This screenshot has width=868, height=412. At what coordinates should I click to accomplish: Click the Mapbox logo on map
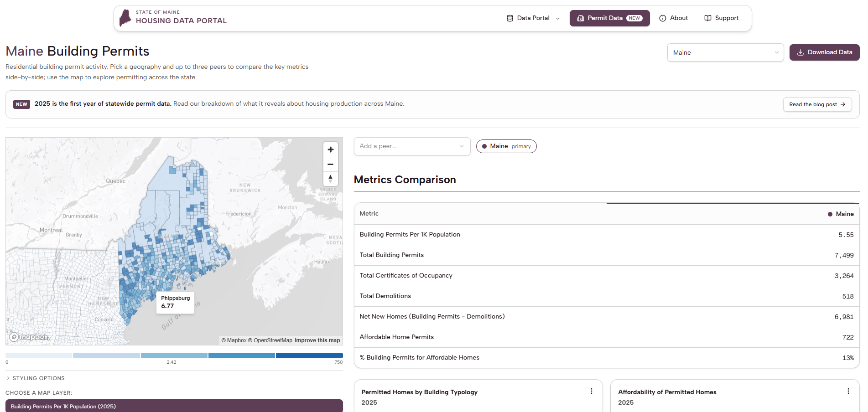tap(29, 337)
